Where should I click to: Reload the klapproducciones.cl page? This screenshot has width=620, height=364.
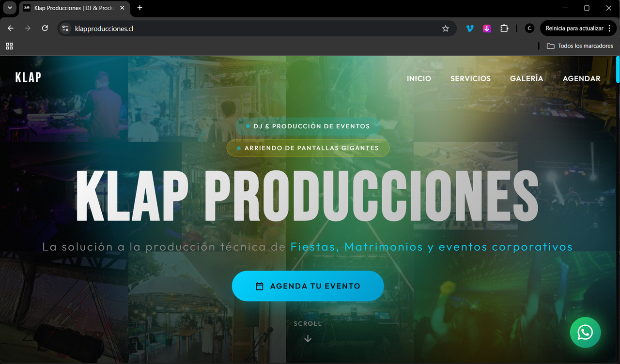(x=45, y=28)
